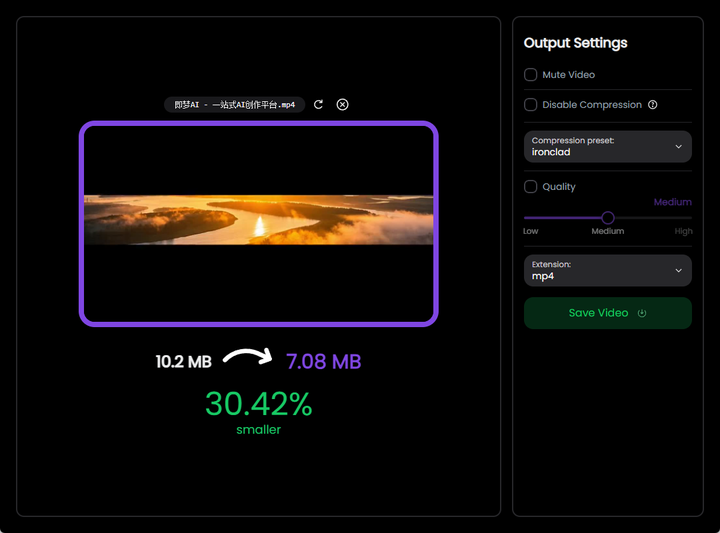This screenshot has width=720, height=533.
Task: Click the 30.42% smaller result text
Action: point(259,412)
